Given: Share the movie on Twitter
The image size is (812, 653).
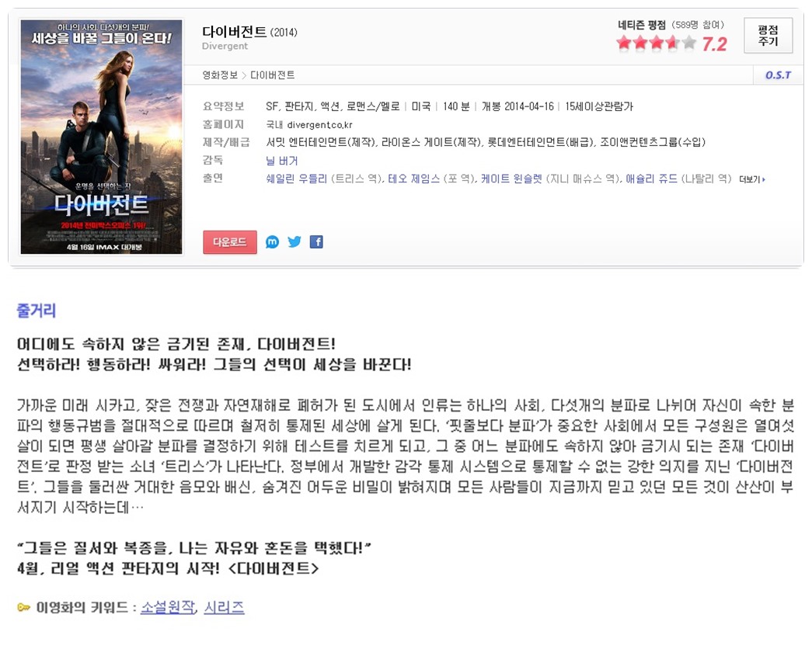Looking at the screenshot, I should pyautogui.click(x=294, y=241).
